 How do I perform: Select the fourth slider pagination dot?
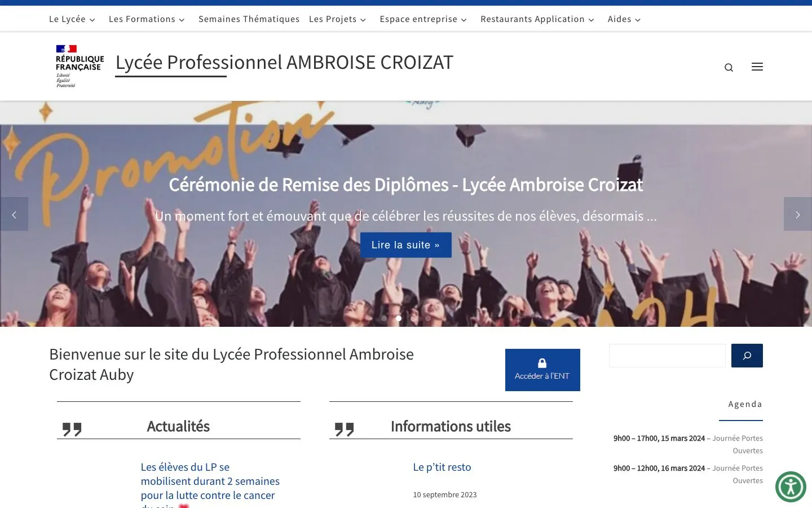pyautogui.click(x=428, y=318)
